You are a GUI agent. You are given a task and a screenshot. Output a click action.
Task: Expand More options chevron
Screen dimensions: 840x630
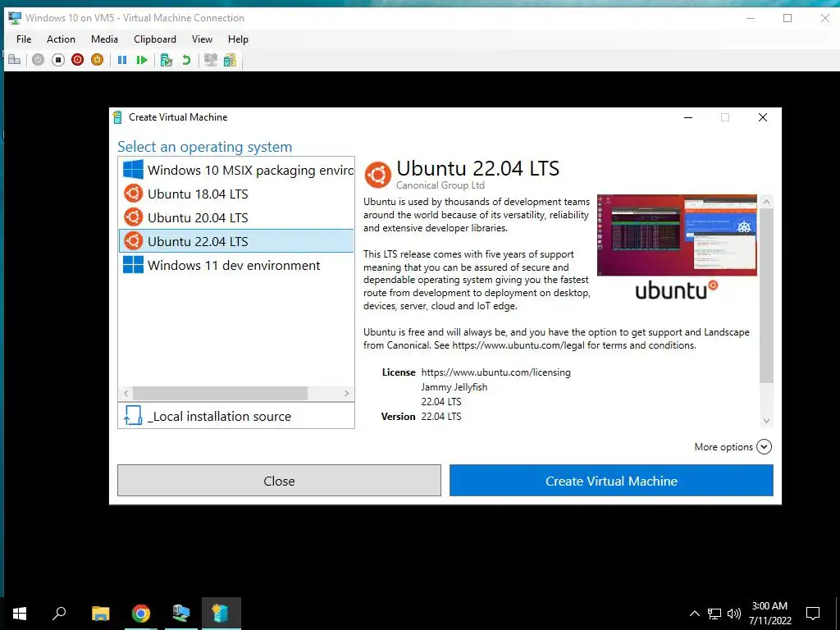coord(764,447)
